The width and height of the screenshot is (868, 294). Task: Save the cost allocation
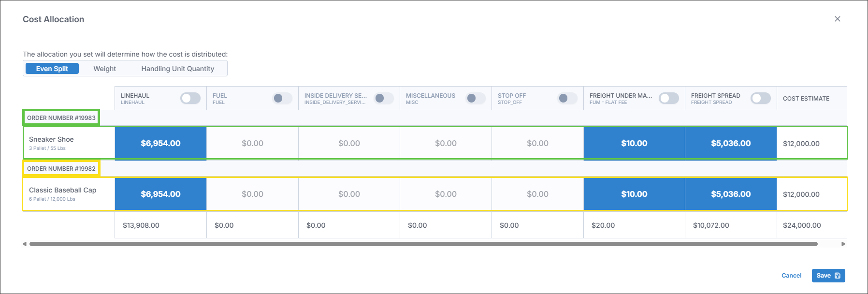(828, 276)
